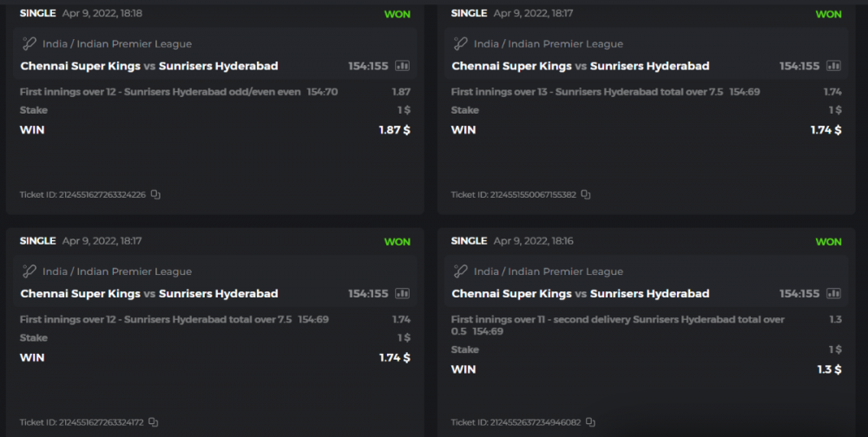Copy ticket ID ending in 324172
Image resolution: width=868 pixels, height=437 pixels.
pos(154,422)
